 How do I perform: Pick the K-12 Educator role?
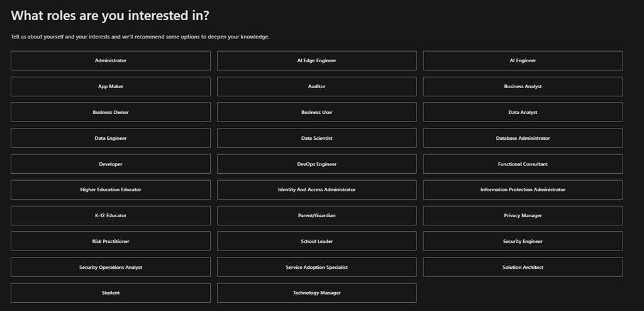pos(111,215)
